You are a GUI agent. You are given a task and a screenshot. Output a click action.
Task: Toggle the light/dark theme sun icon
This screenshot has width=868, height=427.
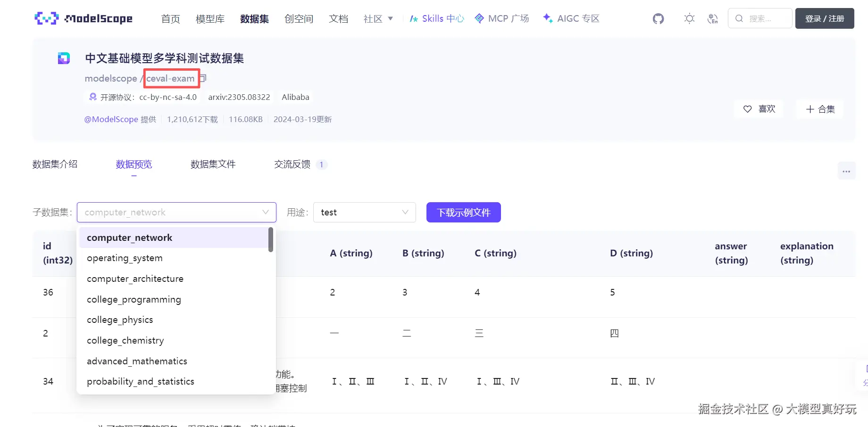[689, 18]
